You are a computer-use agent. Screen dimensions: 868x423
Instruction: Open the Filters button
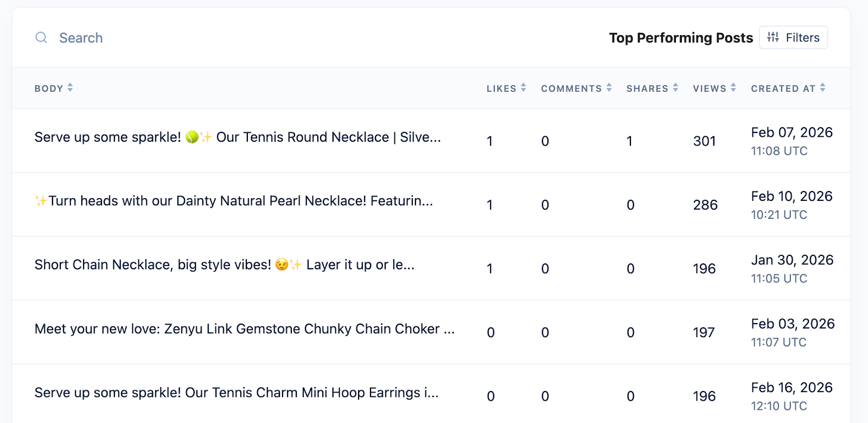tap(793, 37)
